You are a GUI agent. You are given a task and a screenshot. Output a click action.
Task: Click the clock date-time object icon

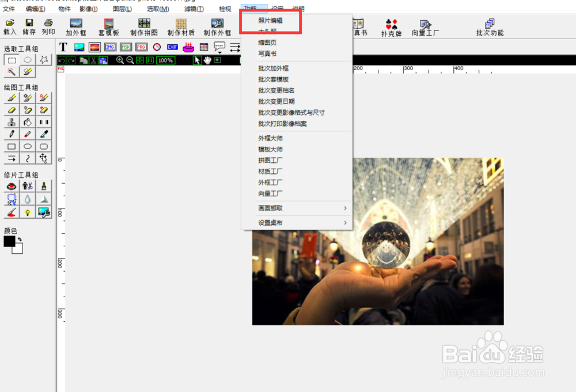pos(157,47)
